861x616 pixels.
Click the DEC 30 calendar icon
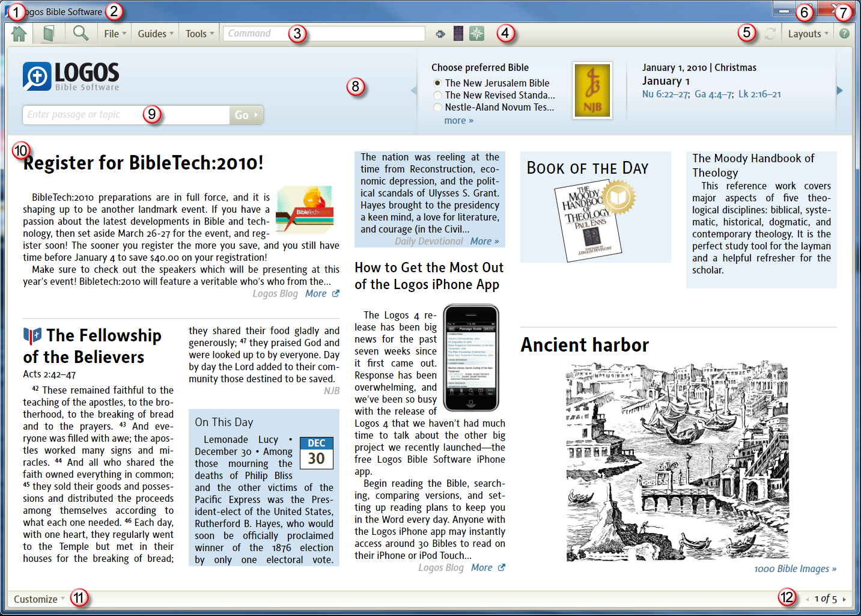(x=317, y=453)
